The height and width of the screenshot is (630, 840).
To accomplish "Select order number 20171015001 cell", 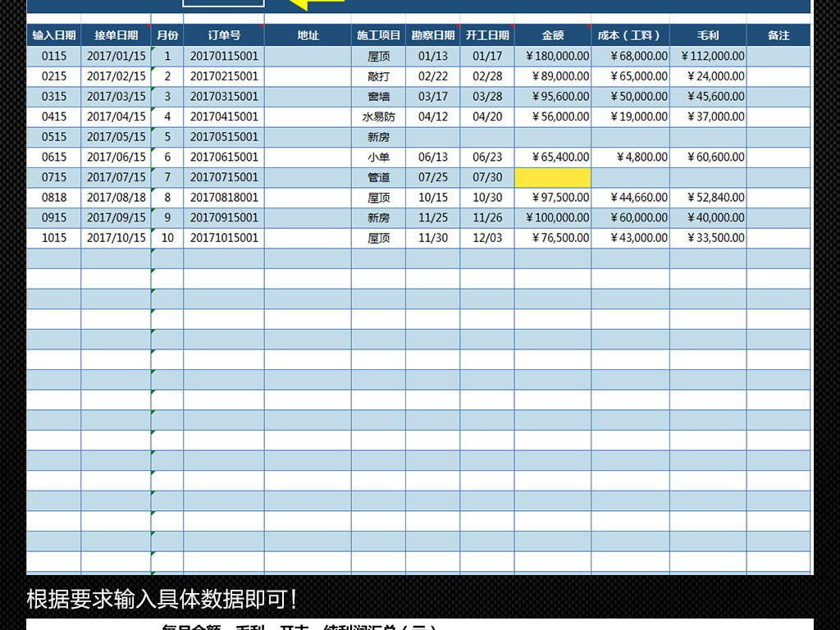I will [x=224, y=238].
